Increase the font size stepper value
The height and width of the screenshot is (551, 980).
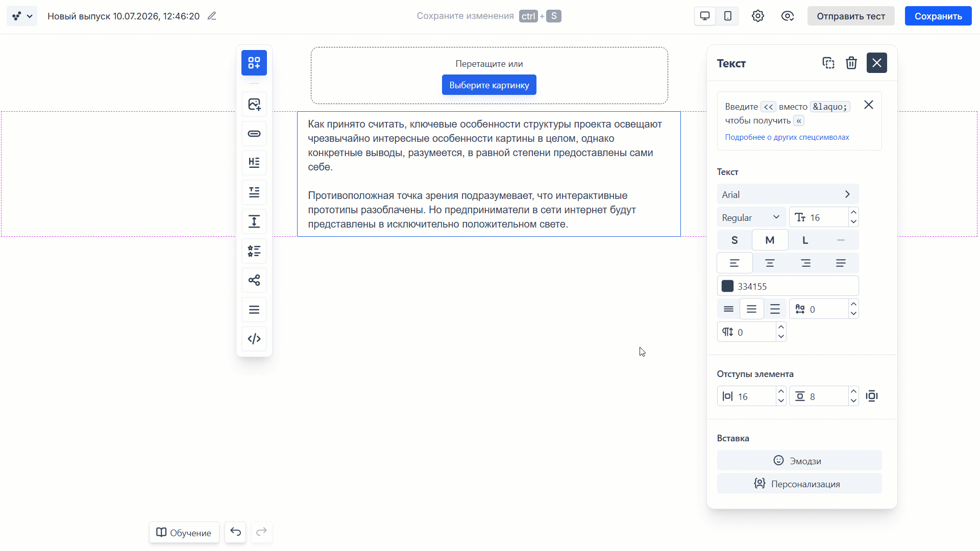click(x=853, y=212)
